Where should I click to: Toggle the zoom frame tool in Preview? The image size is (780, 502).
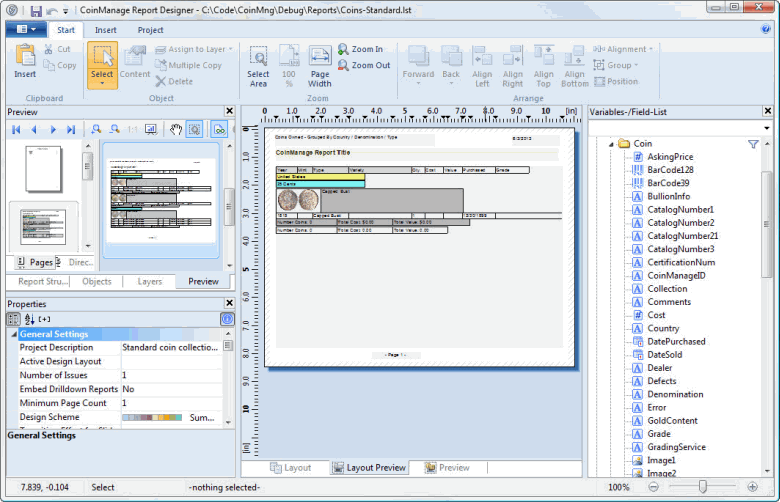(194, 129)
